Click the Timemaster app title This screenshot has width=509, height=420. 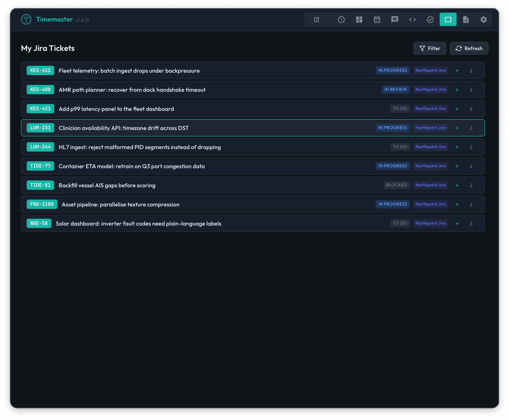(x=54, y=19)
